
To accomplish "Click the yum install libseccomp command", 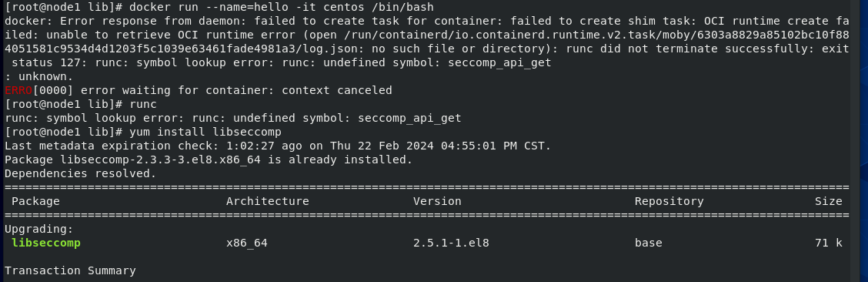I will pos(205,132).
